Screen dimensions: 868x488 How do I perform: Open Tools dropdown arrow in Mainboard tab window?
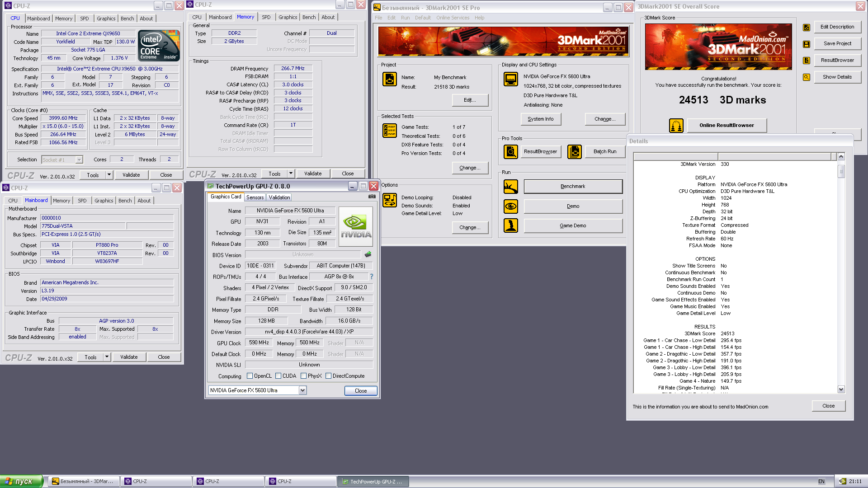click(107, 357)
